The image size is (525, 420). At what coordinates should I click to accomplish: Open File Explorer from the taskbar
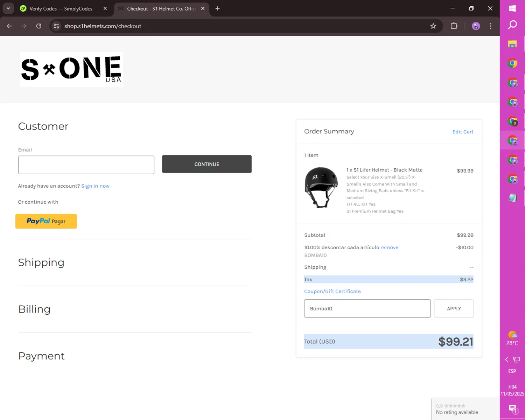(512, 44)
